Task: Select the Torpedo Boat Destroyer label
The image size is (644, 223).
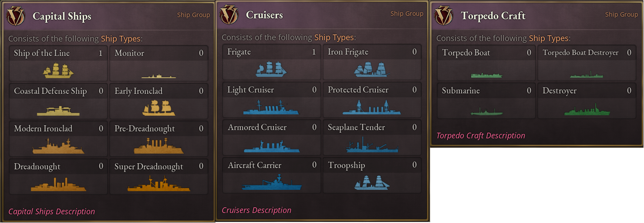Action: (x=580, y=53)
